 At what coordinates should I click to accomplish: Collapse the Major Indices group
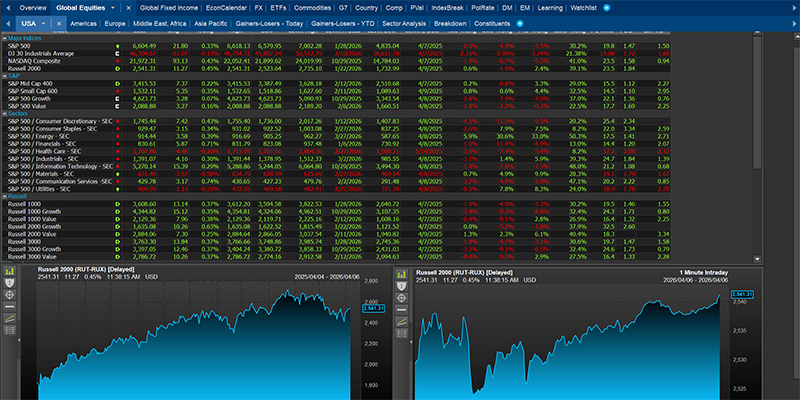coord(5,38)
